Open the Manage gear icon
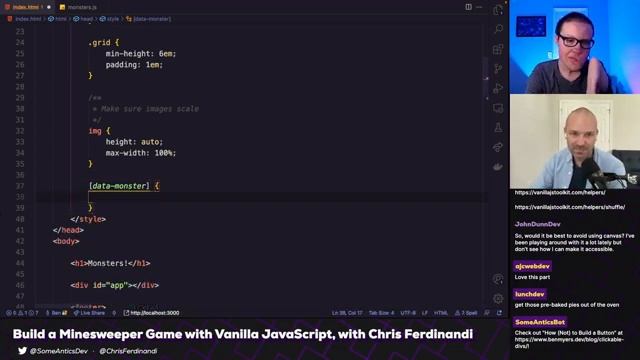 (498, 299)
